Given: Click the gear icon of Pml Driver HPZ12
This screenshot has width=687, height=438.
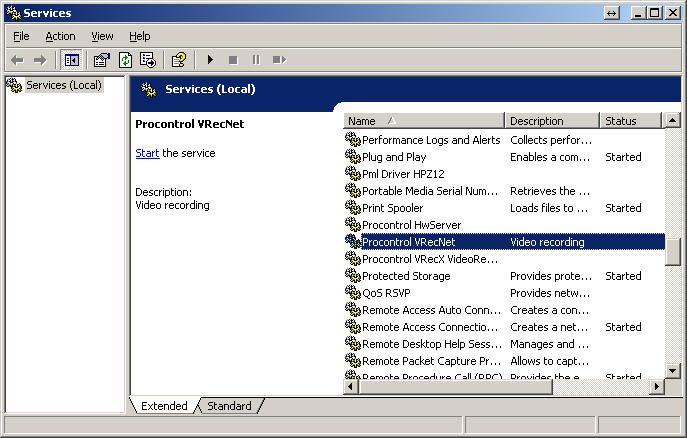Looking at the screenshot, I should click(353, 174).
